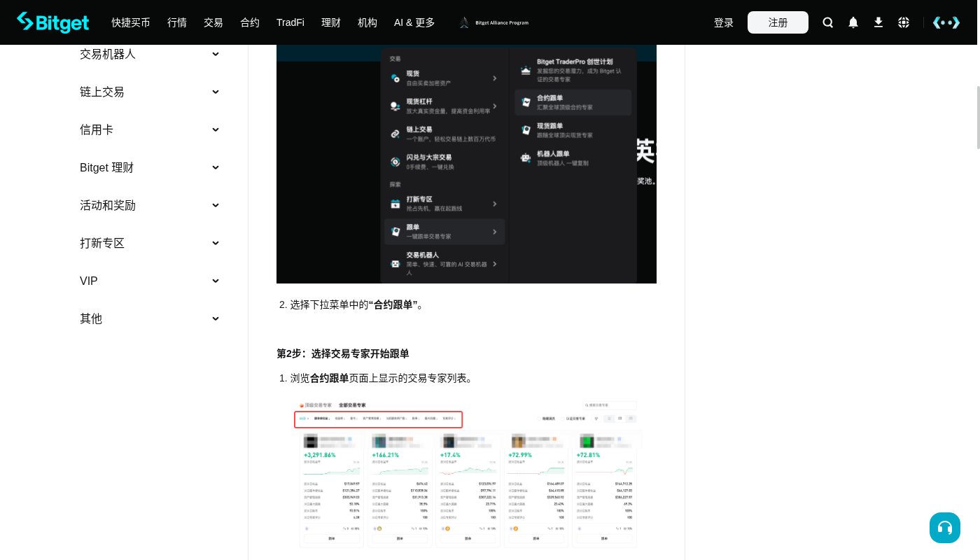Open the TradFi menu
The height and width of the screenshot is (560, 980).
pos(290,22)
